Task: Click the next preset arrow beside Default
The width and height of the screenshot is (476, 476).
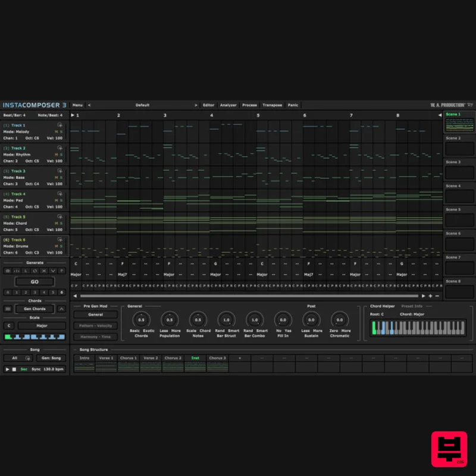Action: tap(196, 105)
